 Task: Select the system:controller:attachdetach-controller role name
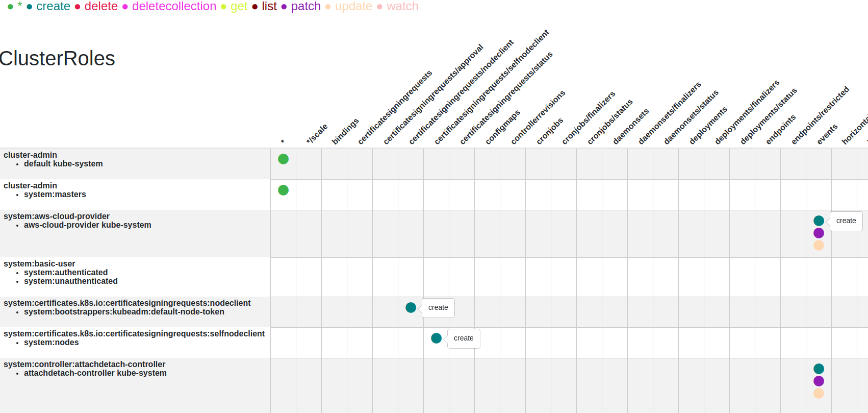pyautogui.click(x=85, y=365)
